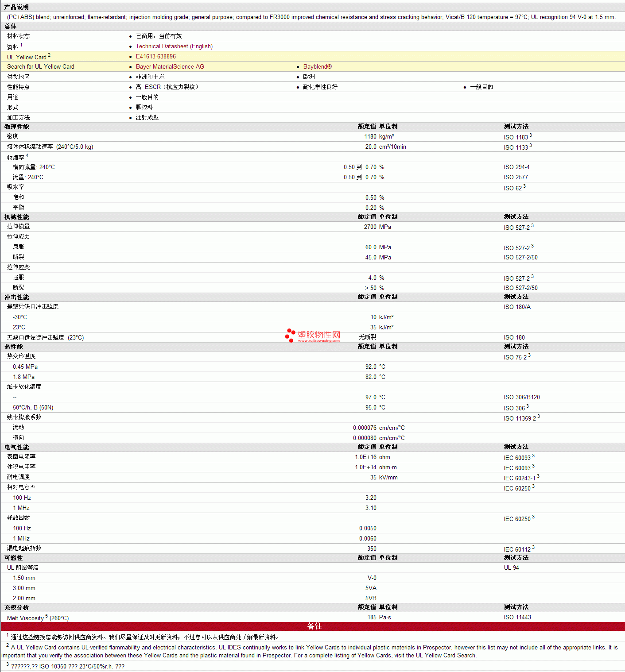This screenshot has width=625, height=672.
Task: Select 5VB rating at 2.00 mm
Action: [x=371, y=598]
